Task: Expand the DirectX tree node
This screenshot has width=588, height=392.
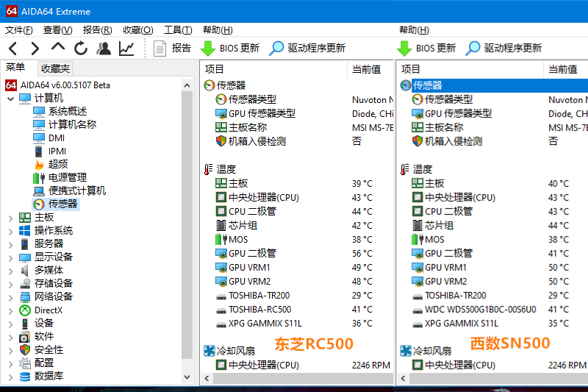Action: [11, 311]
